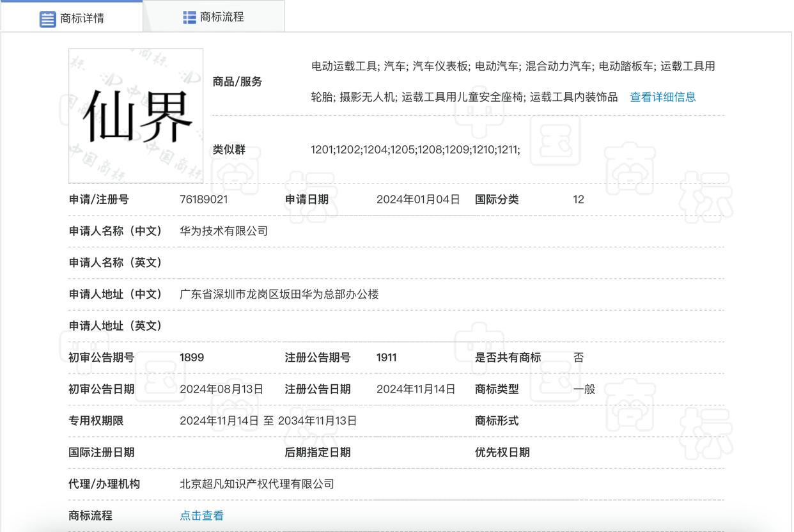This screenshot has height=532, width=794.
Task: Click the 专用权期限 label
Action: (x=96, y=421)
